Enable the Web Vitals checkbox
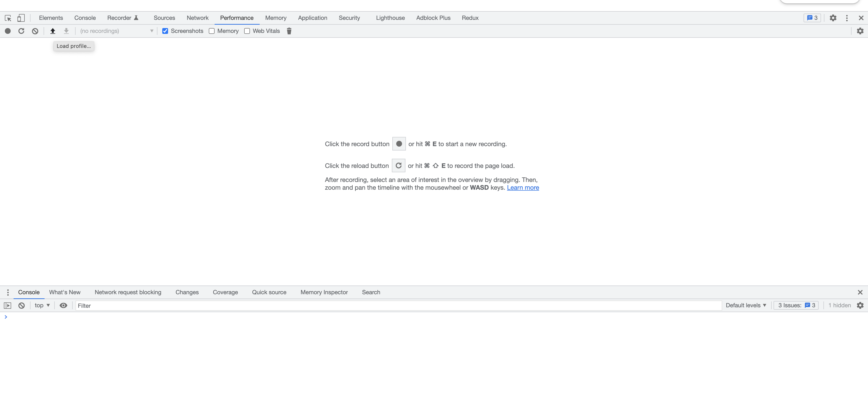The height and width of the screenshot is (406, 868). pyautogui.click(x=247, y=31)
